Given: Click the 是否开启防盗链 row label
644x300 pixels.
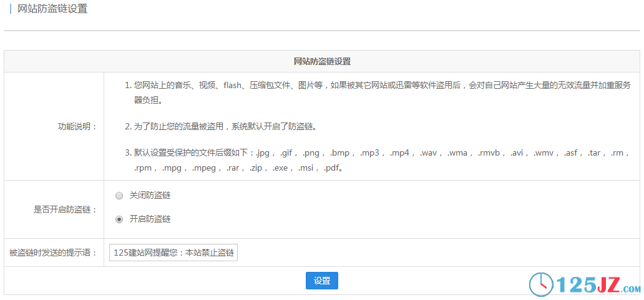Looking at the screenshot, I should (65, 210).
